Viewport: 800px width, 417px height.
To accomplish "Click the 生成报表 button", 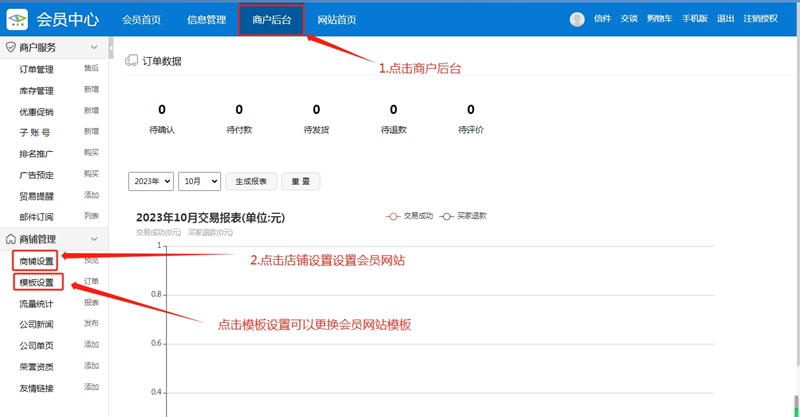I will point(251,181).
